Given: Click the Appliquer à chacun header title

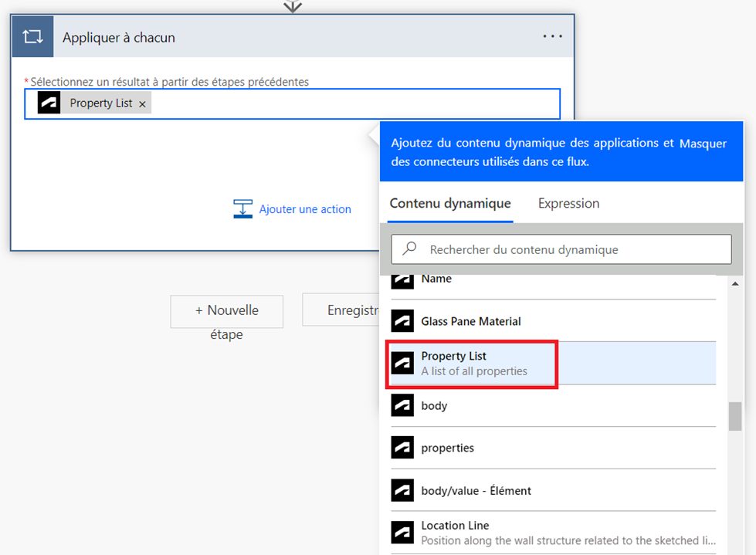Looking at the screenshot, I should [119, 38].
